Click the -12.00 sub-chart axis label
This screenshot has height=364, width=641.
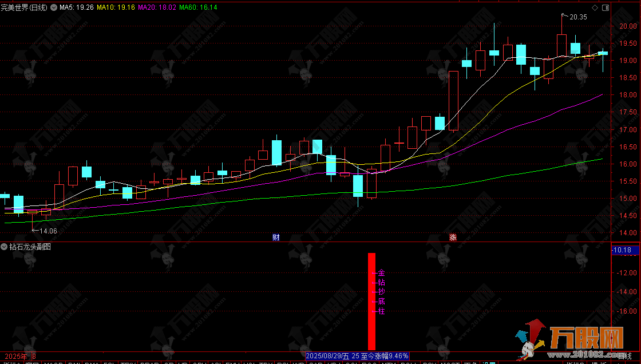[626, 272]
